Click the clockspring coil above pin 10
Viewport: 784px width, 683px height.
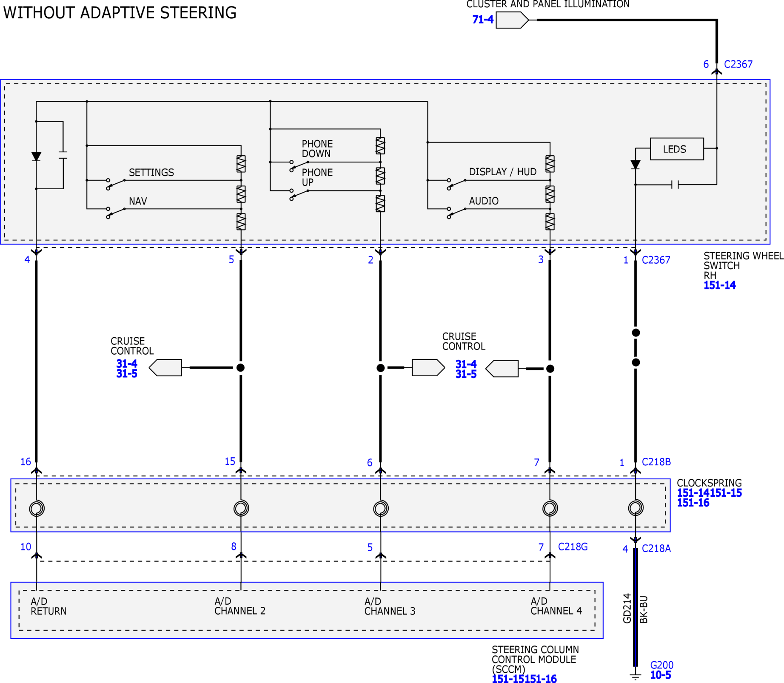tap(37, 508)
